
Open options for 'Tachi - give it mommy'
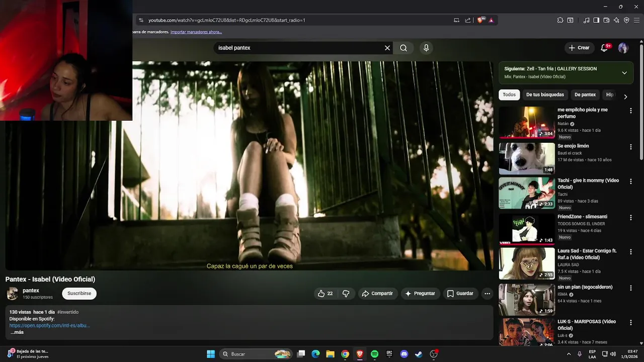tap(630, 181)
